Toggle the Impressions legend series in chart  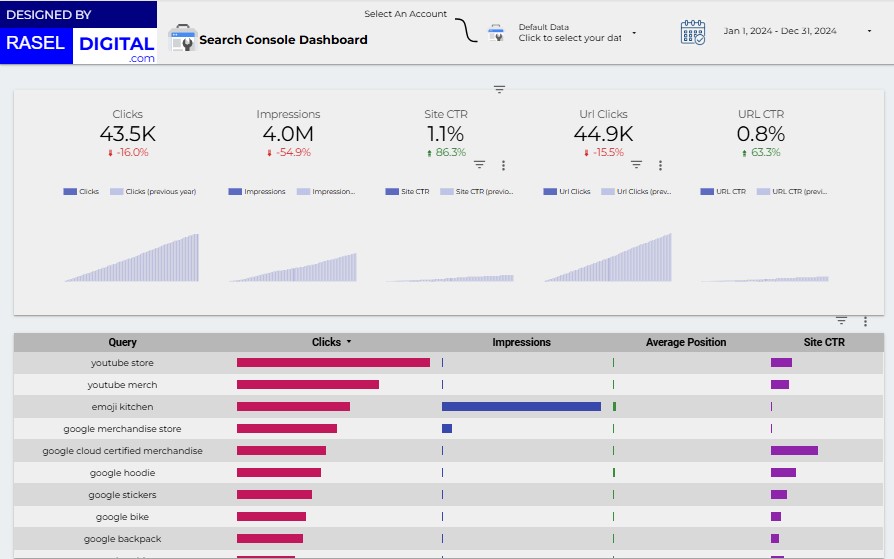click(x=258, y=191)
